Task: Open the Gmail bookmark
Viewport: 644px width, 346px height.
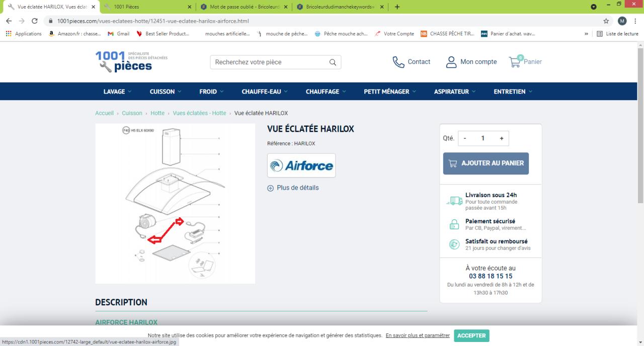Action: (119, 34)
